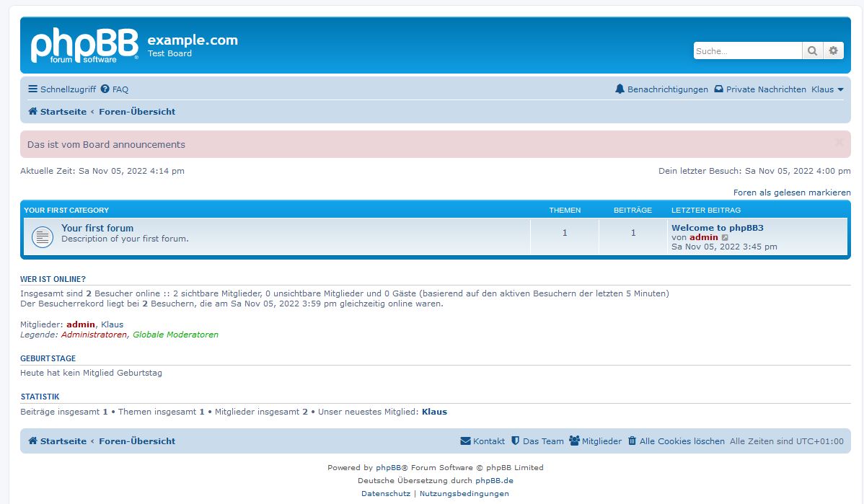Open Welcome to phpBB3 topic
Viewport: 864px width, 504px height.
point(718,228)
